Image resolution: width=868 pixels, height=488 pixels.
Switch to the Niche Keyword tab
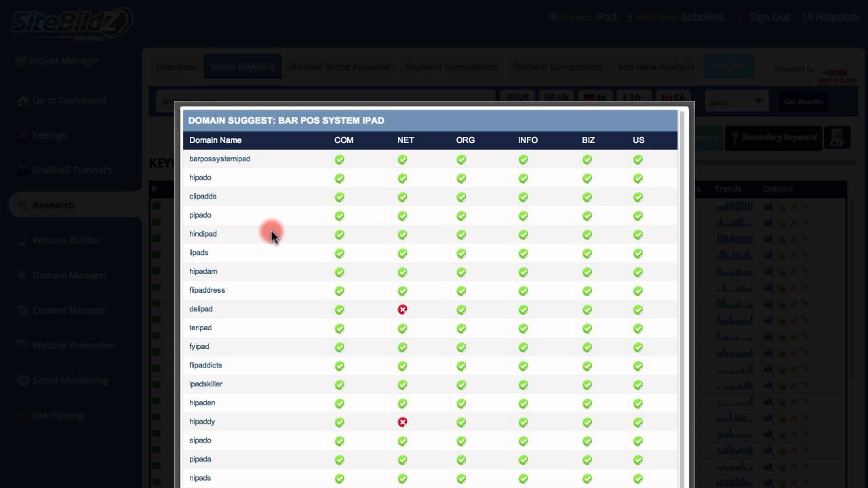pyautogui.click(x=243, y=66)
